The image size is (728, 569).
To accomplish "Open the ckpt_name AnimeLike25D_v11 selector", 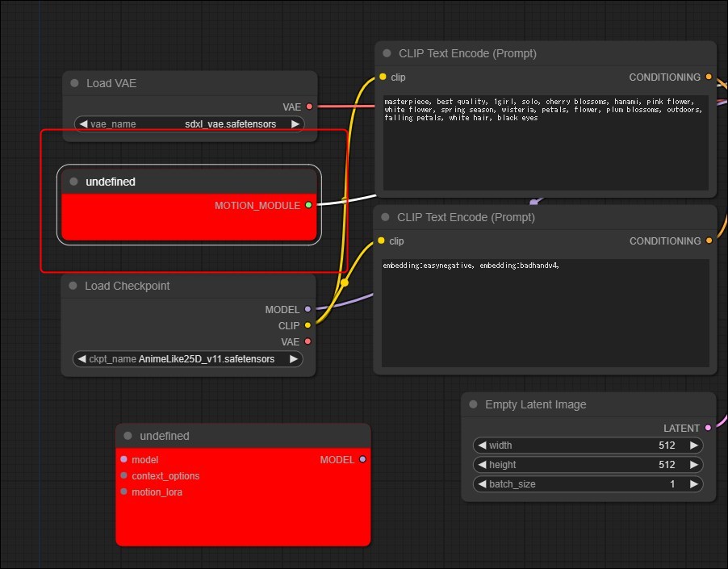I will coord(187,359).
